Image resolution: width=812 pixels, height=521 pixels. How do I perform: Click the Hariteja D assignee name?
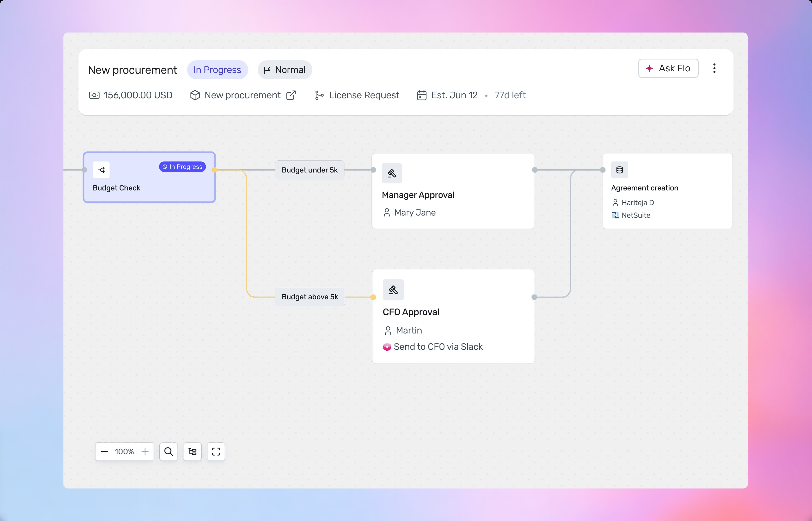pyautogui.click(x=638, y=203)
